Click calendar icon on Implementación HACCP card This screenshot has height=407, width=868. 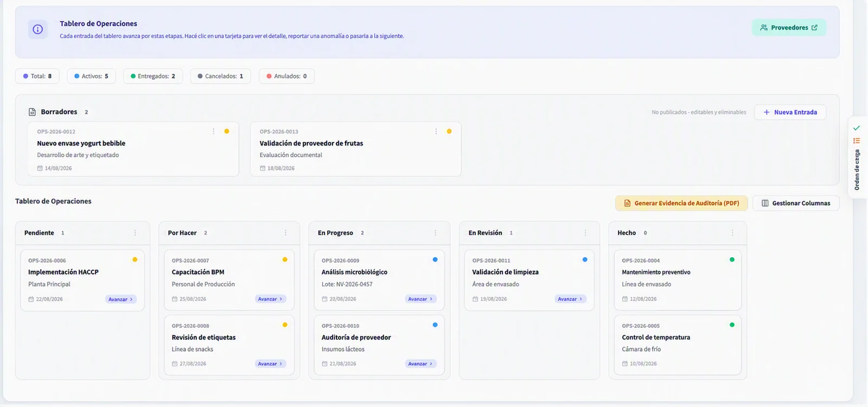[31, 299]
